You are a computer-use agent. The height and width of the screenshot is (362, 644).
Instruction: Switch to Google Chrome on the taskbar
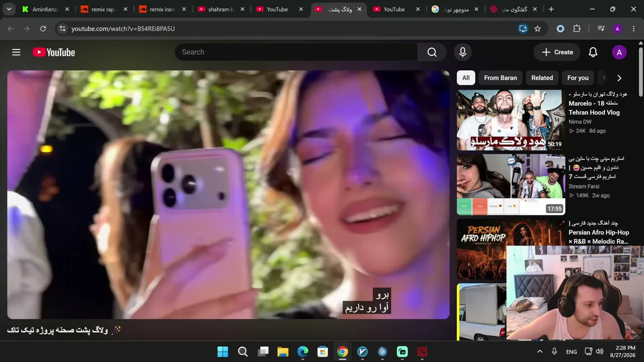pos(343,352)
